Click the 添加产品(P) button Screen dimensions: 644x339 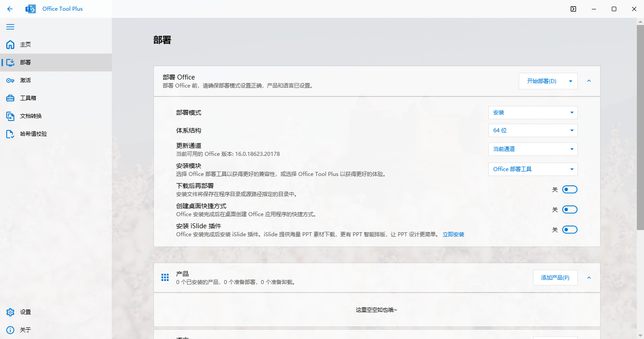tap(555, 278)
